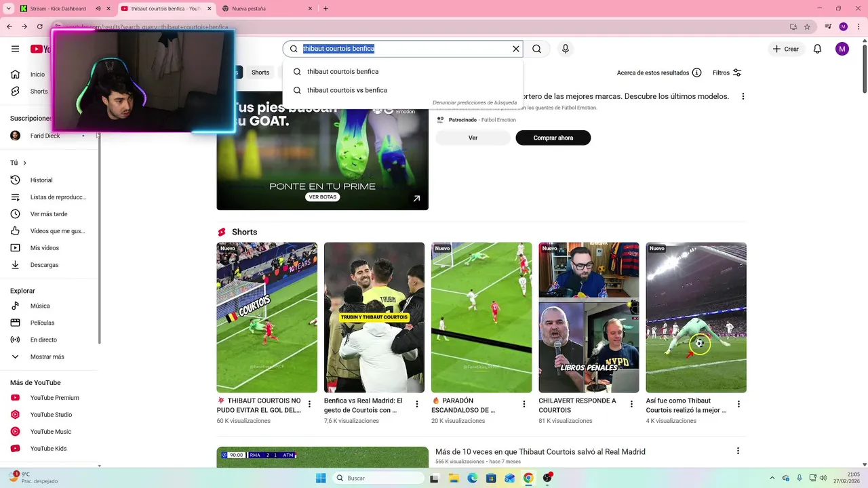Open options for 'CHILAVERT RESPONDE' short
868x488 pixels.
631,404
